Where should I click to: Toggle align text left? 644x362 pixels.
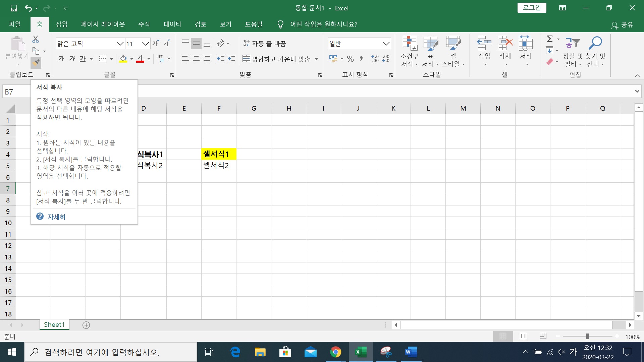185,59
